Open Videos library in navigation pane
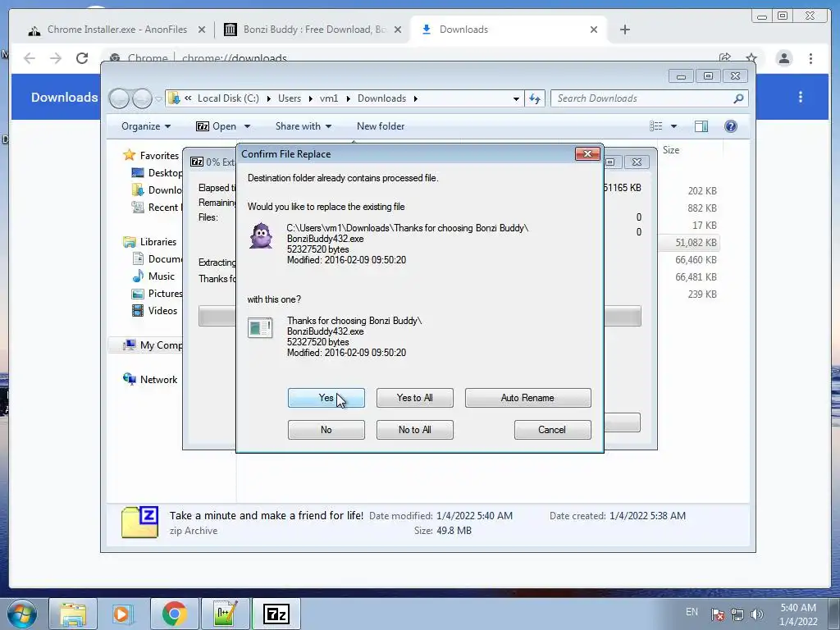 click(162, 311)
